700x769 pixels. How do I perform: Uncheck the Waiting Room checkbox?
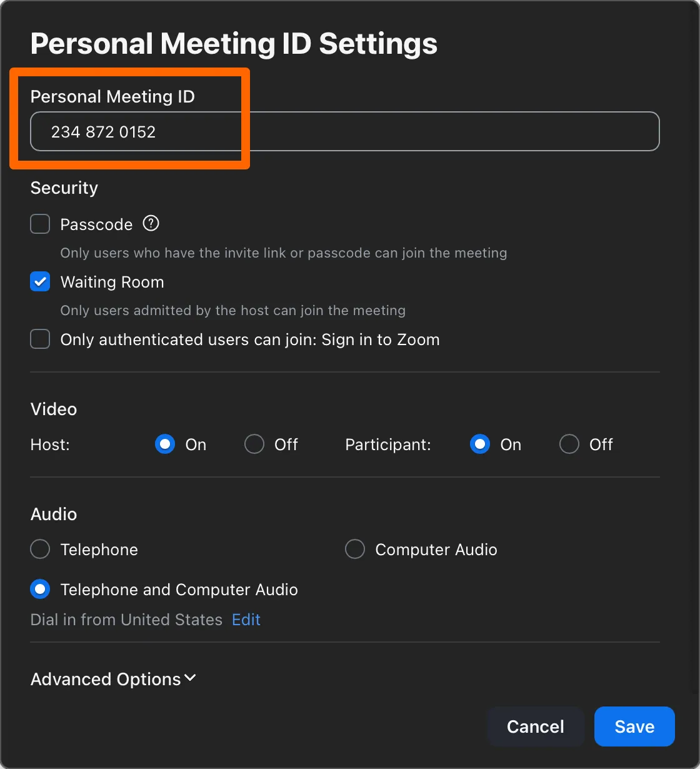point(40,282)
